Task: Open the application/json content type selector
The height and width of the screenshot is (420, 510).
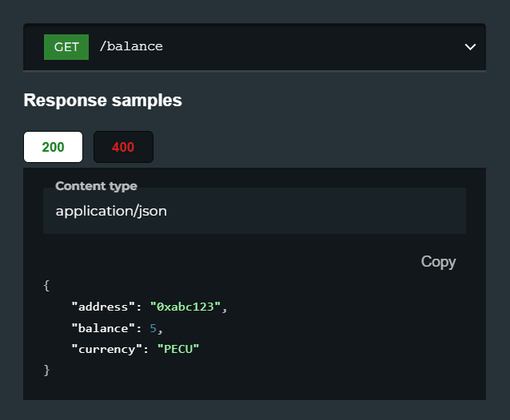Action: [x=254, y=211]
